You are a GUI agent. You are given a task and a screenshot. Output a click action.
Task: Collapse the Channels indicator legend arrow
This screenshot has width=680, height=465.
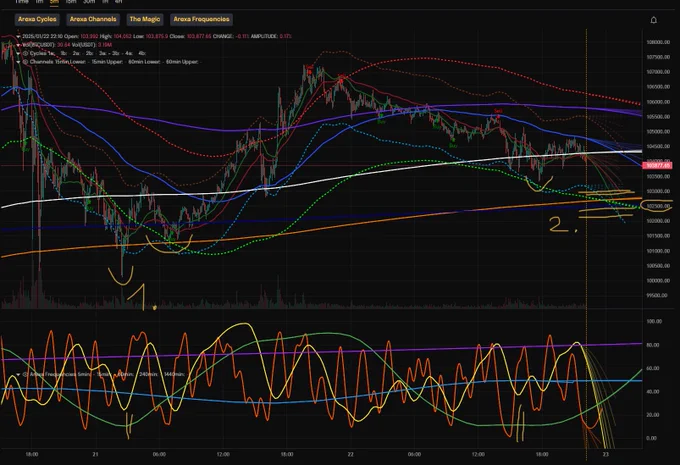point(18,62)
